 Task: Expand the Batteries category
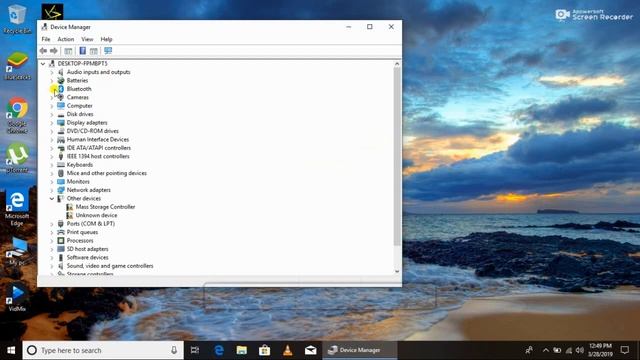point(52,81)
